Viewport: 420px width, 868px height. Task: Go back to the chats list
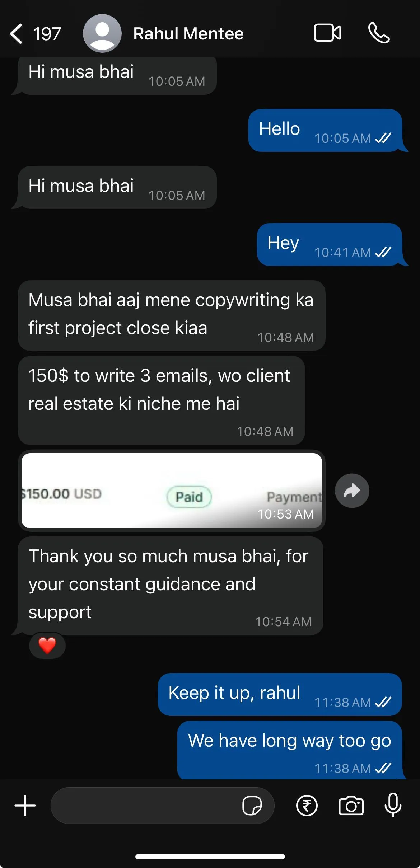[x=17, y=34]
